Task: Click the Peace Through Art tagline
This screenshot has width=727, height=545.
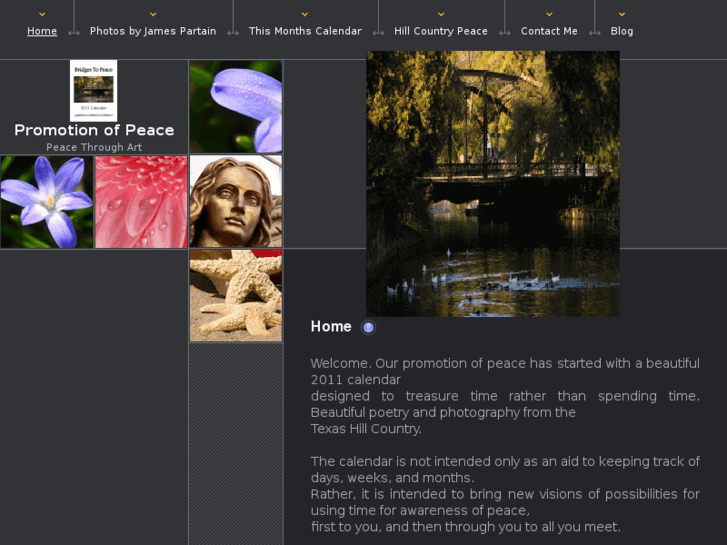Action: [94, 147]
